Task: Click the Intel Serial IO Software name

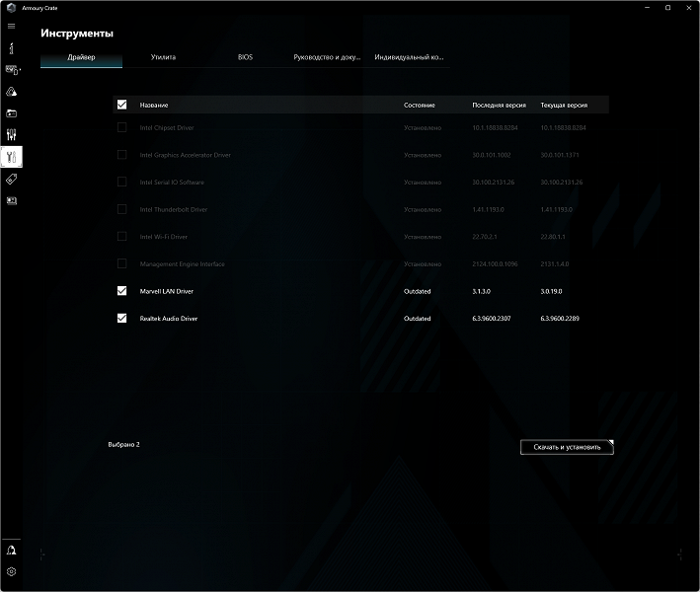Action: [x=172, y=183]
